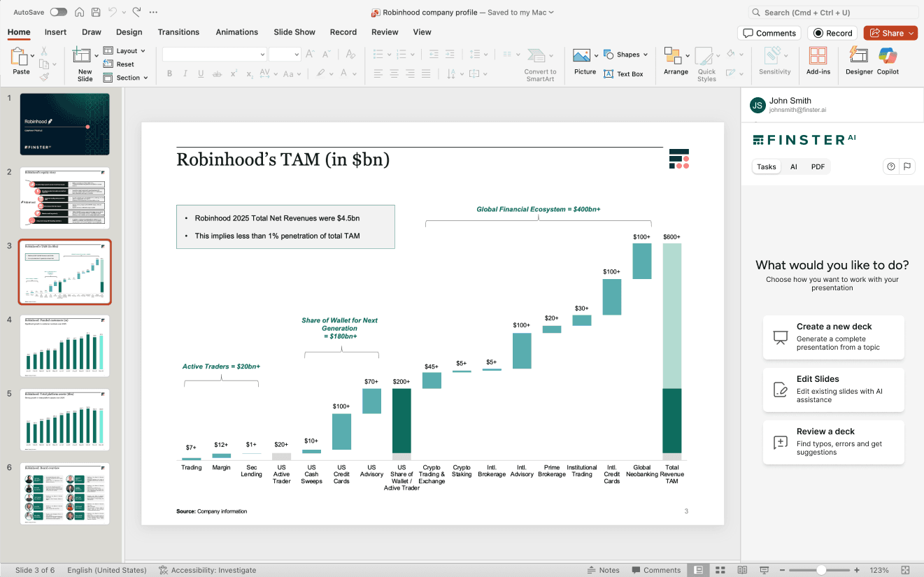The width and height of the screenshot is (924, 577).
Task: Select the PDF tab in Finster panel
Action: [818, 166]
